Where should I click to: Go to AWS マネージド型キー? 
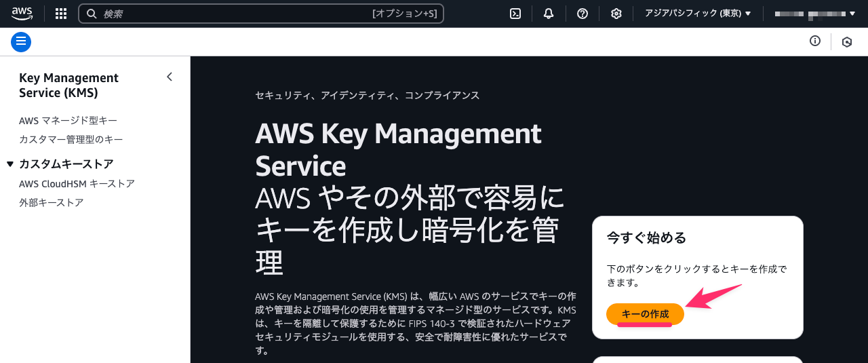(x=68, y=121)
